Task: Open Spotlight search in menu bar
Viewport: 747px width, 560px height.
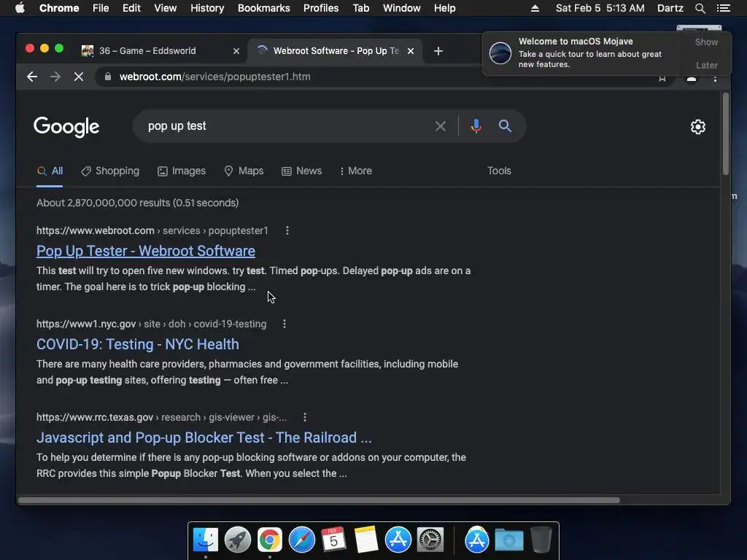Action: coord(700,8)
